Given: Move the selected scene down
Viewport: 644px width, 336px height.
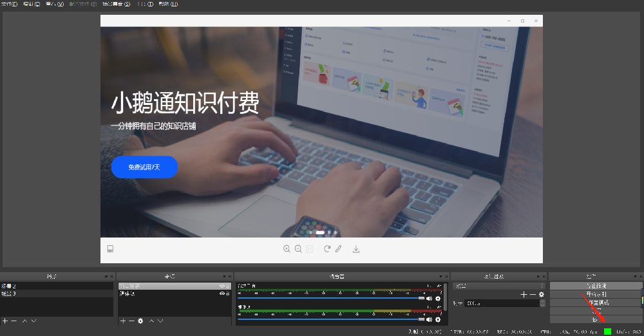Looking at the screenshot, I should 33,321.
